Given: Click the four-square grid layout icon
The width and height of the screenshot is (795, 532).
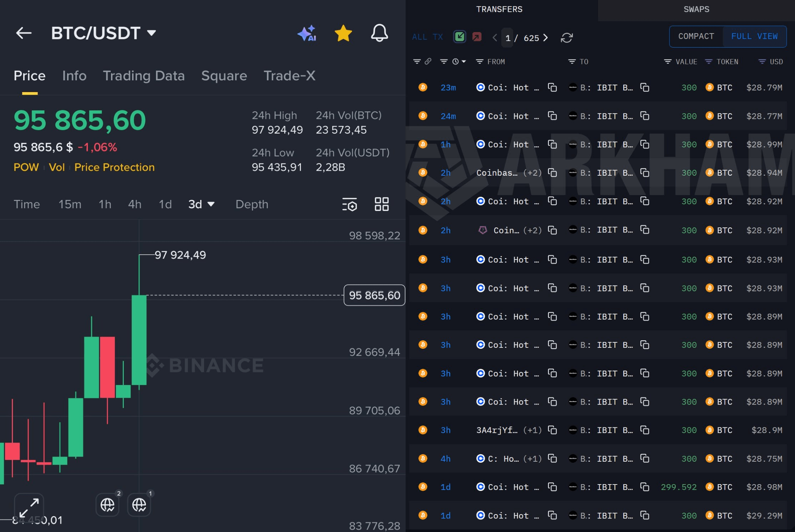Looking at the screenshot, I should point(382,204).
